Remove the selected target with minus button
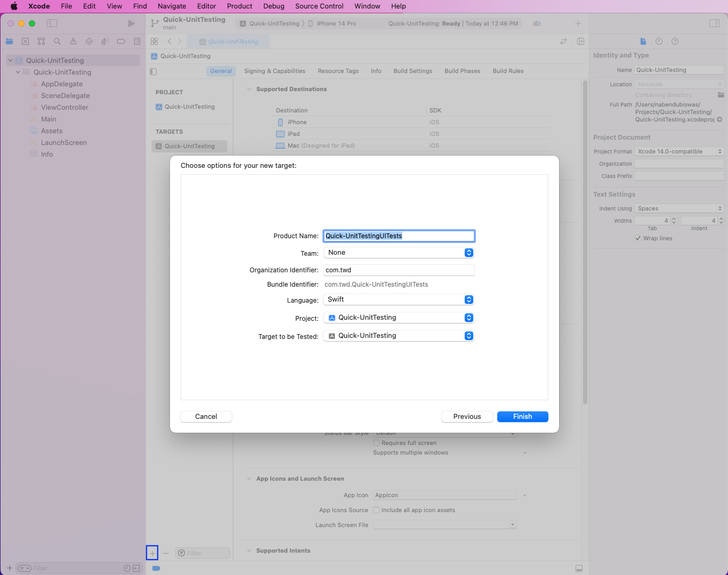728x575 pixels. pyautogui.click(x=166, y=553)
